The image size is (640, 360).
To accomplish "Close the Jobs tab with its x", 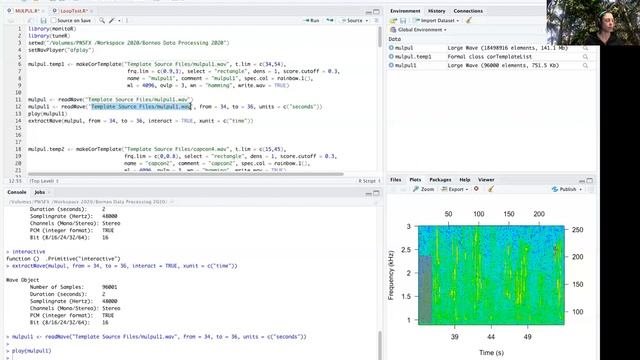I will [x=49, y=192].
